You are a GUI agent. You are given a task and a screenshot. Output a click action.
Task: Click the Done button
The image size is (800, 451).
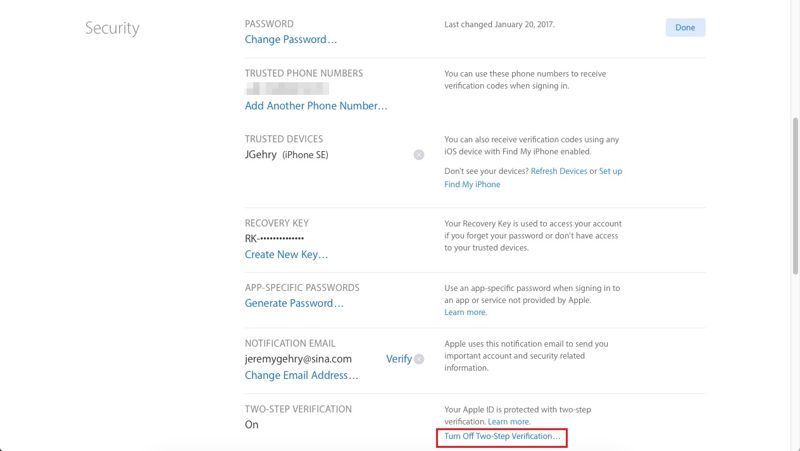click(x=685, y=28)
